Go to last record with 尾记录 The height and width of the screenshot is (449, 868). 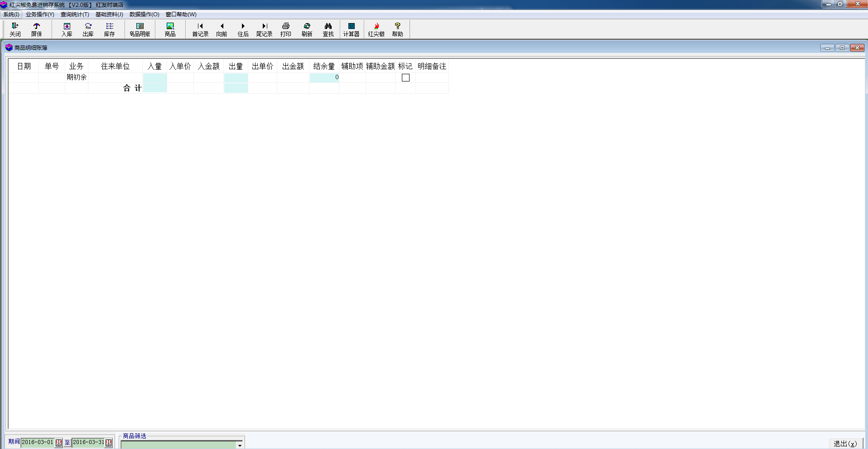[264, 29]
